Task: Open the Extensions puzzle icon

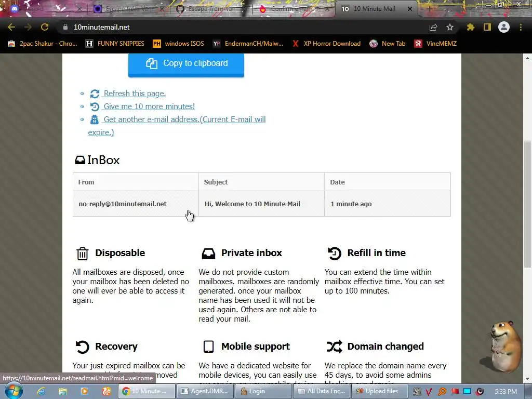Action: coord(470,27)
